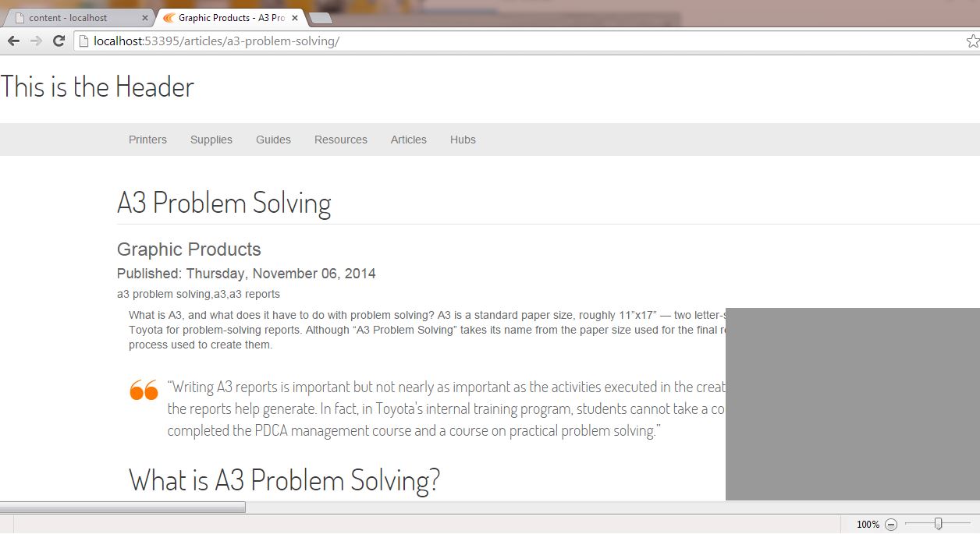This screenshot has width=980, height=534.
Task: Go to the Guides section
Action: click(x=273, y=140)
